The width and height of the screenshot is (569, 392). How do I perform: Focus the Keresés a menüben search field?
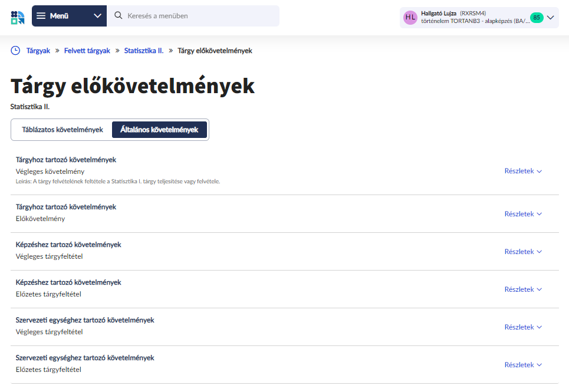[x=193, y=16]
